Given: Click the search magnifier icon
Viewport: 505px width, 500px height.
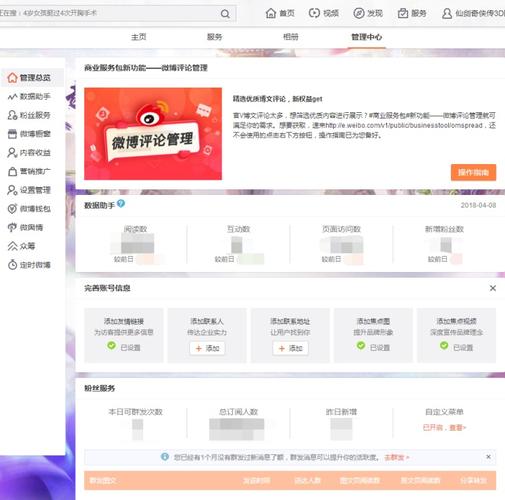Looking at the screenshot, I should 225,14.
